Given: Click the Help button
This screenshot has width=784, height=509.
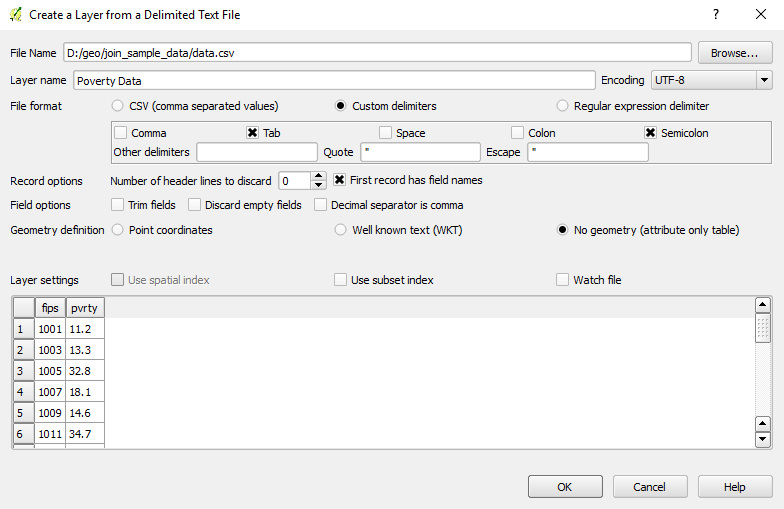Looking at the screenshot, I should (x=735, y=486).
